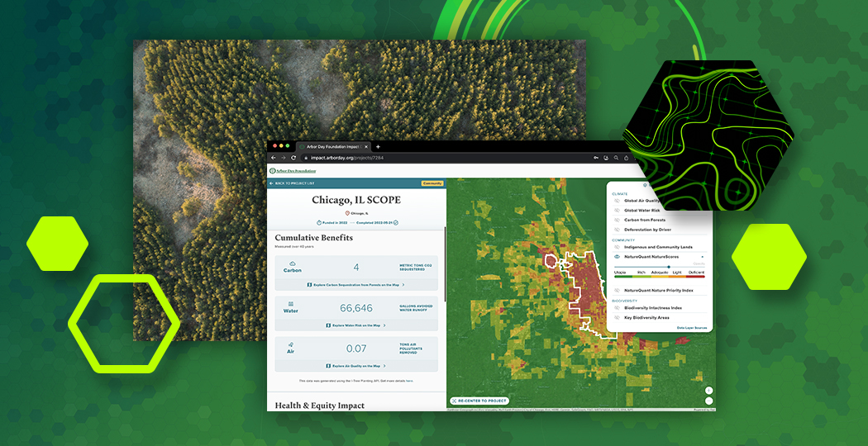Click the browser forward arrow
Screen dimensions: 868x446
[283, 158]
